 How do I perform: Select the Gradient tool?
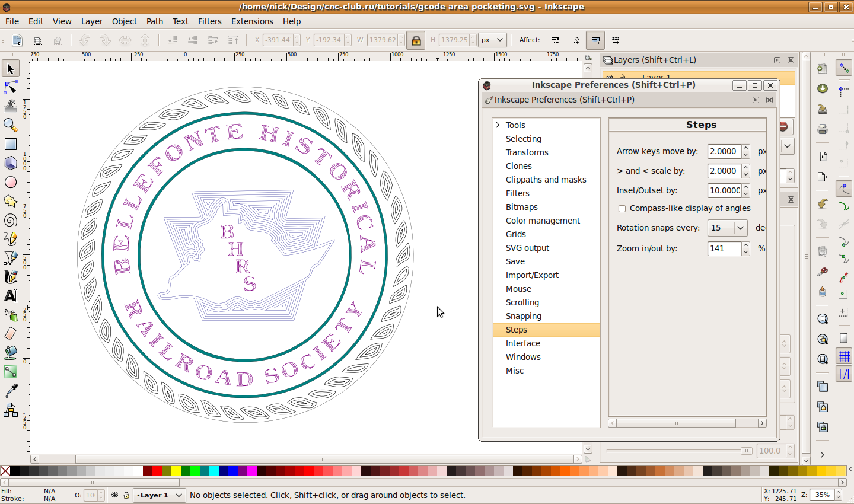(x=11, y=372)
